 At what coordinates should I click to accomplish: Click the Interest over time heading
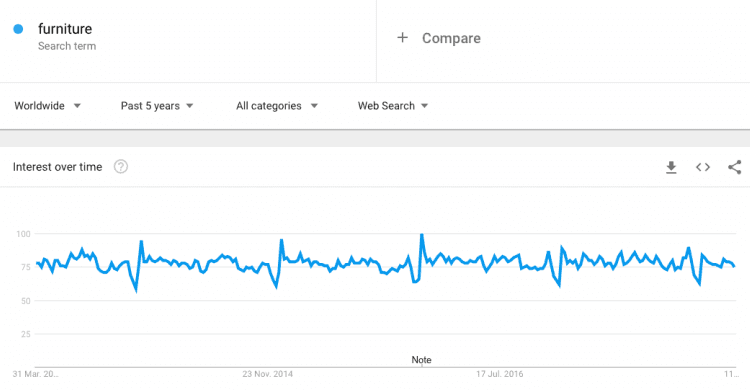[57, 167]
